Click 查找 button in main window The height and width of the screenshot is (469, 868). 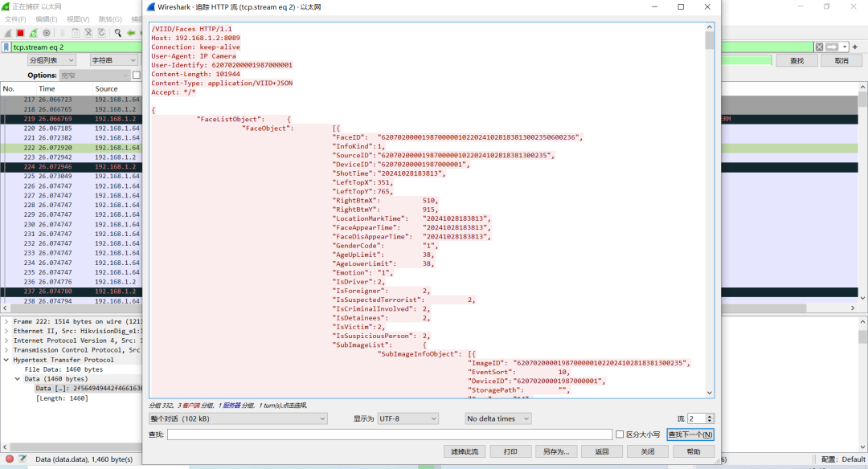(x=797, y=60)
